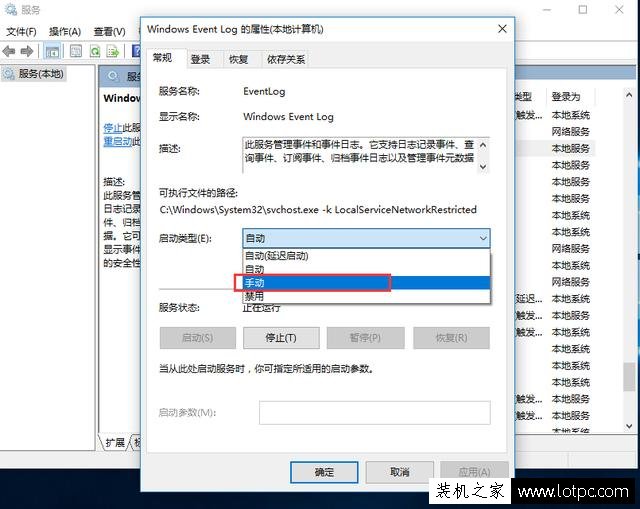
Task: Open the 查看(V) menu
Action: 109,31
